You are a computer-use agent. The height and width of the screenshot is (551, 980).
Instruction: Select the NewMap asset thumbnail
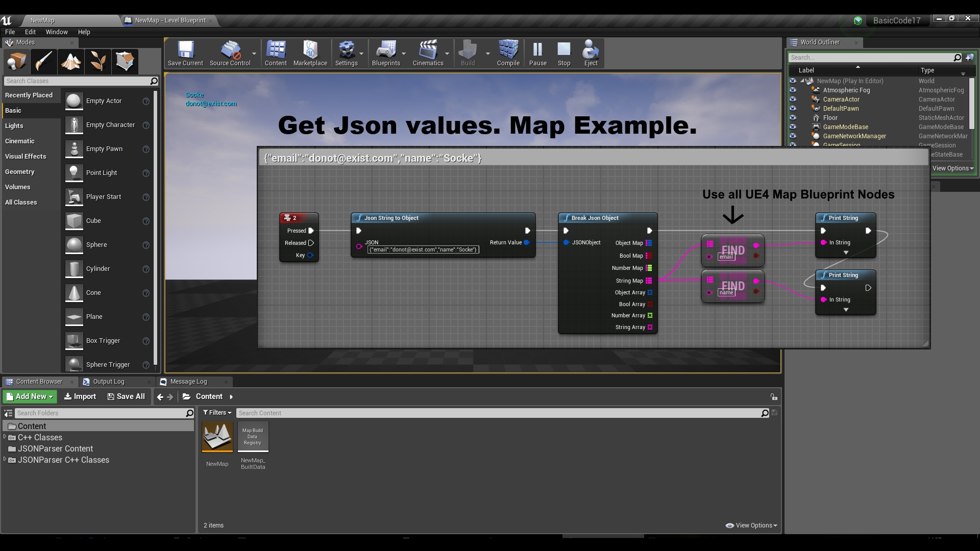(x=217, y=437)
